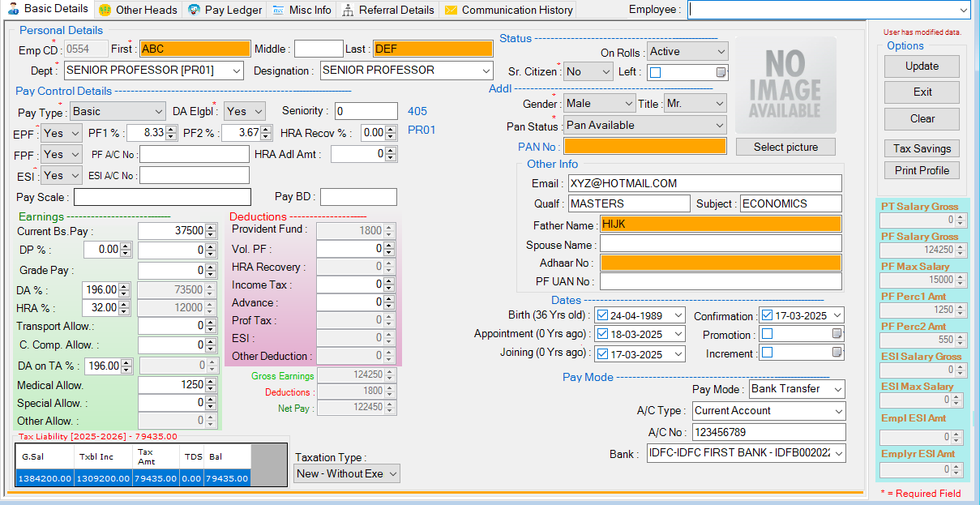Viewport: 980px width, 505px height.
Task: Click inside the PAN No field
Action: pyautogui.click(x=644, y=145)
